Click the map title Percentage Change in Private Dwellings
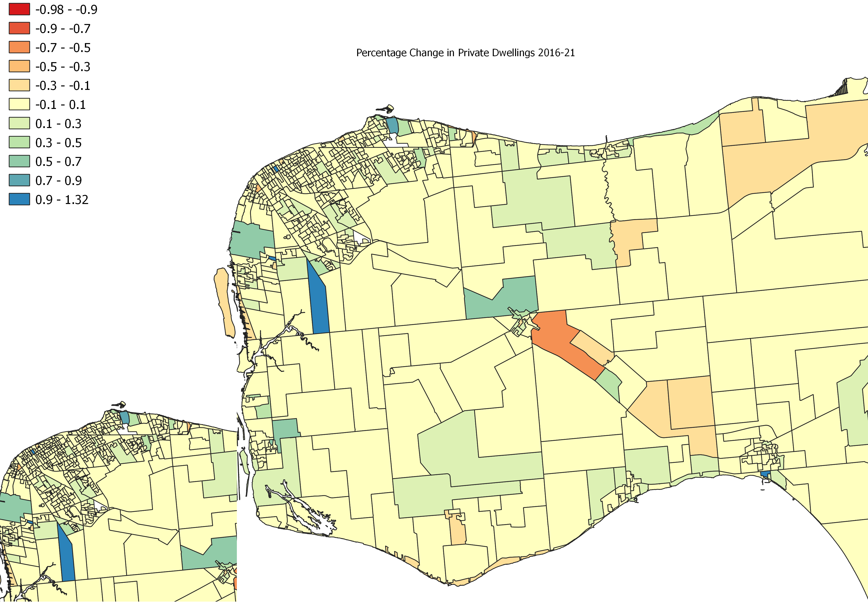The height and width of the screenshot is (614, 868). [465, 53]
